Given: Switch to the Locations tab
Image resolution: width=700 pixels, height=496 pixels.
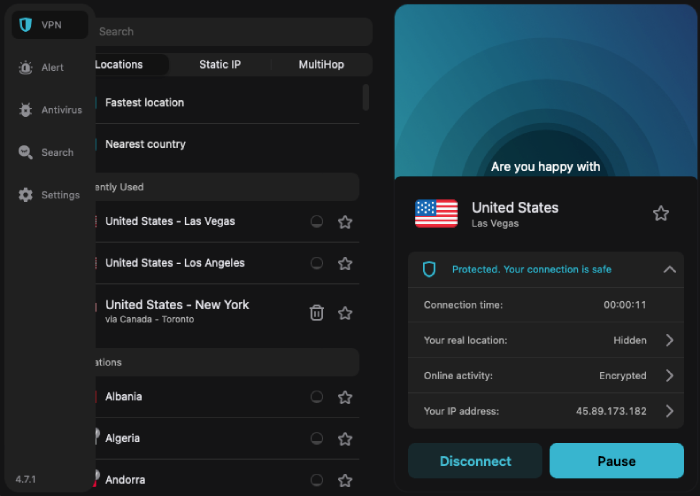Looking at the screenshot, I should pyautogui.click(x=130, y=65).
